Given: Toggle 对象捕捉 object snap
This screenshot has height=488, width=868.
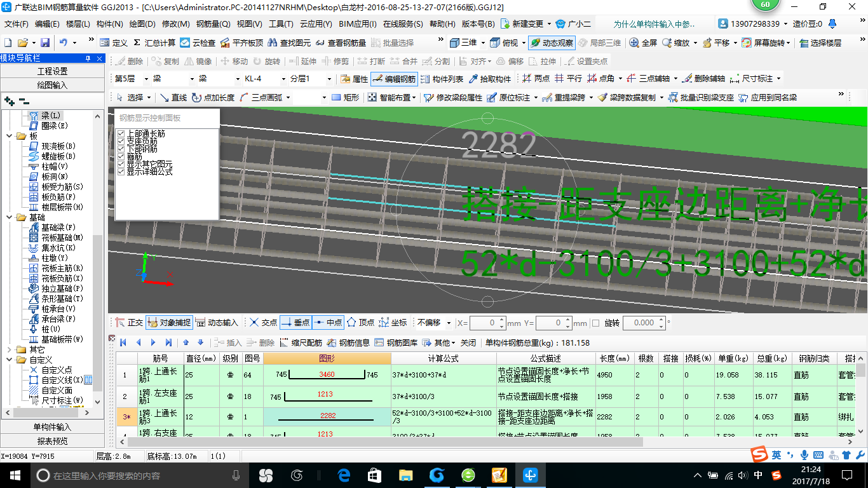Looking at the screenshot, I should (169, 323).
